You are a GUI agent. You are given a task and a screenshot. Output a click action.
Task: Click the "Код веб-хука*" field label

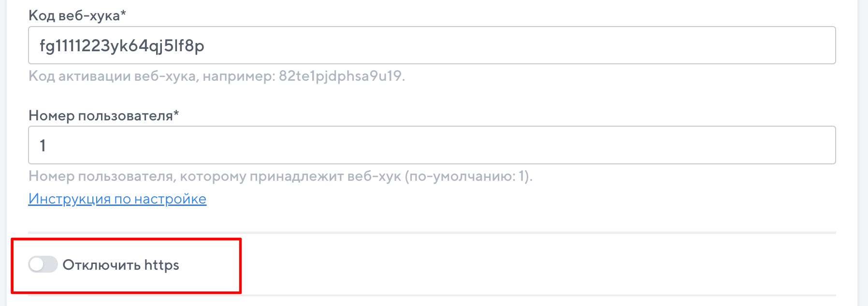point(77,15)
